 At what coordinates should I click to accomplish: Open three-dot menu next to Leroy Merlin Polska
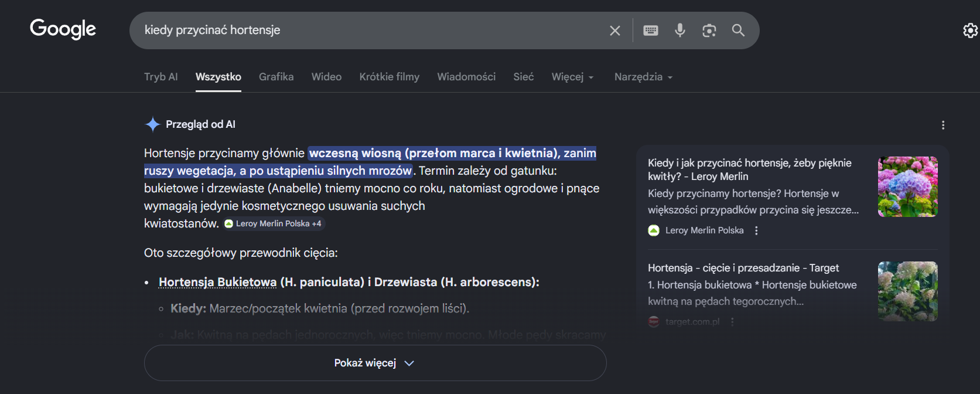pyautogui.click(x=756, y=230)
